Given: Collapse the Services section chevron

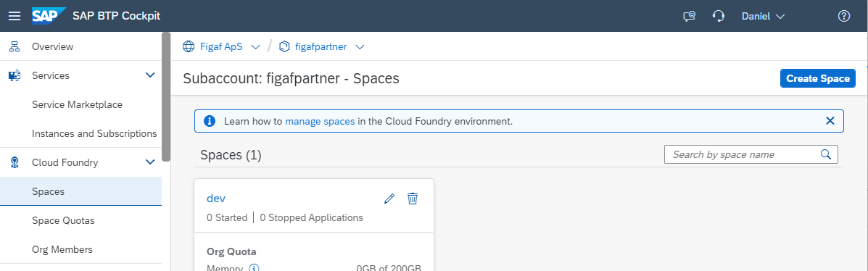Looking at the screenshot, I should 150,75.
